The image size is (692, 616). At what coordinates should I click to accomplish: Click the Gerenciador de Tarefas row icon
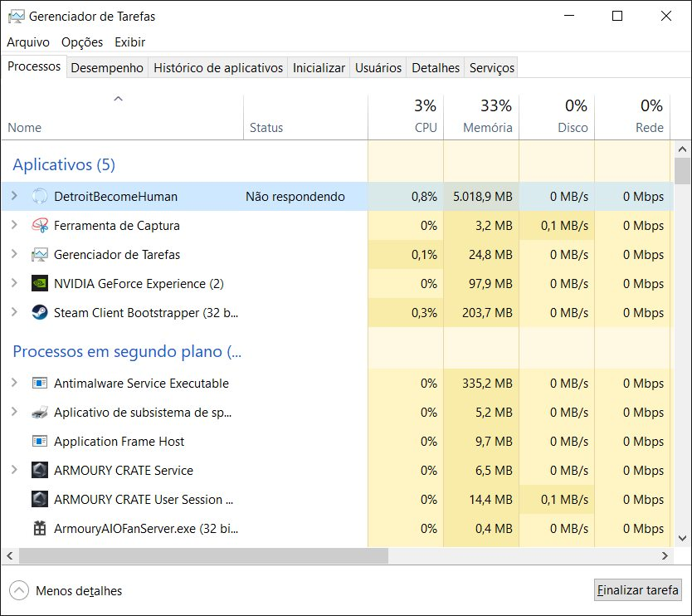point(40,255)
